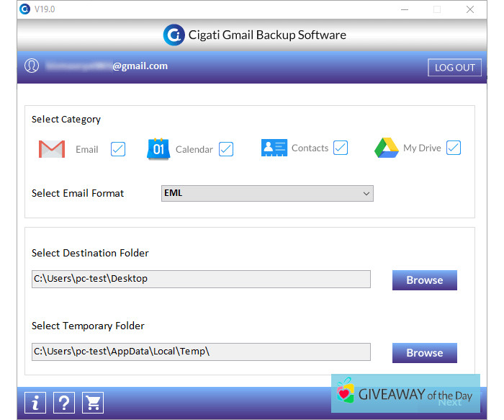Browse for the destination folder
Viewport: 504px width, 420px height.
coord(424,280)
